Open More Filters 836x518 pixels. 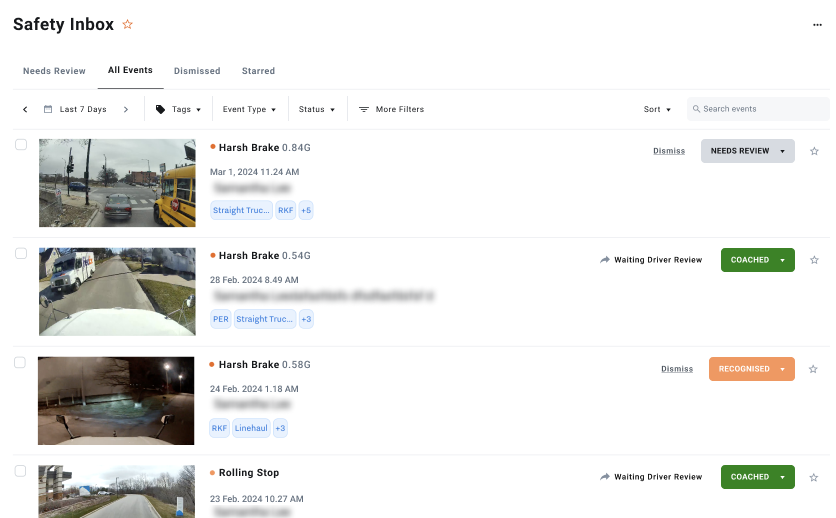(x=391, y=109)
